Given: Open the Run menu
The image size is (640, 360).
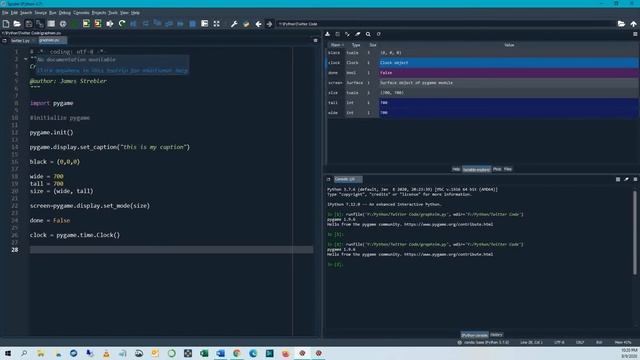Looking at the screenshot, I should click(53, 13).
